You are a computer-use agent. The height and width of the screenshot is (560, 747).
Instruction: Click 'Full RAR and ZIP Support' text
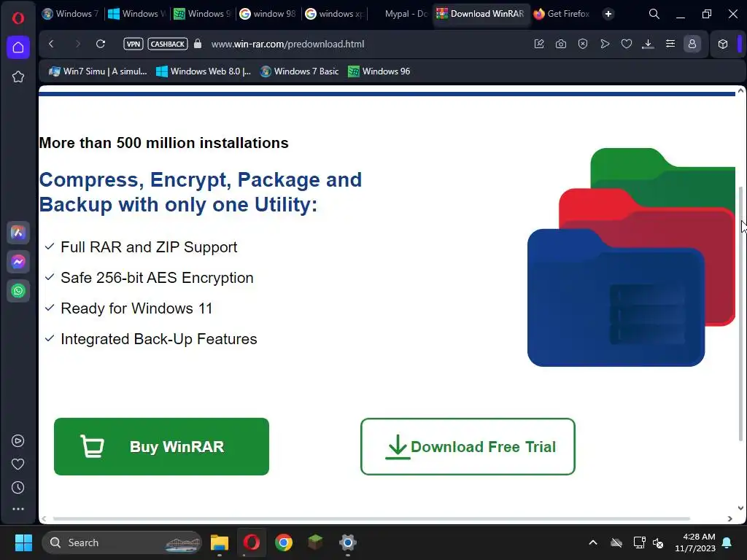[149, 247]
